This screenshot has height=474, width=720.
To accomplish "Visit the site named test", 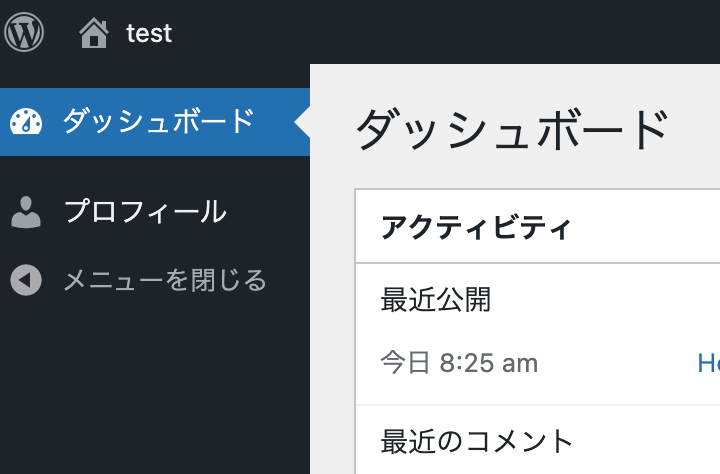I will [149, 34].
